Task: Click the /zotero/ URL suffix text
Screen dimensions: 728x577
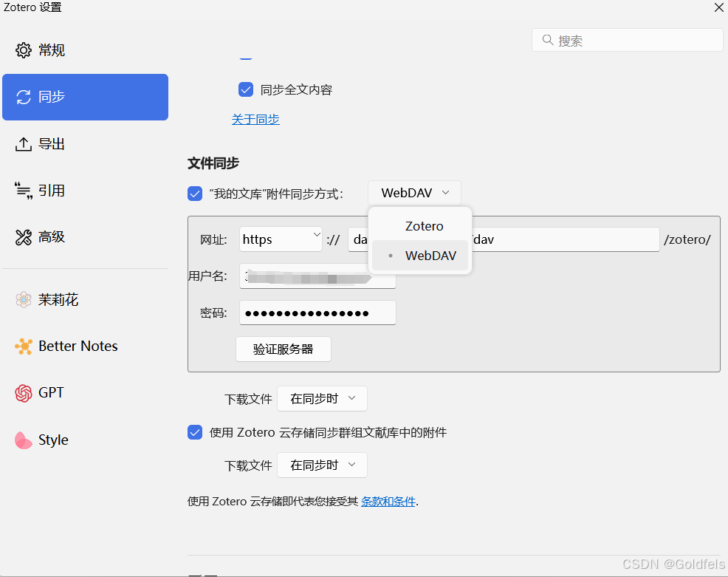Action: coord(687,239)
